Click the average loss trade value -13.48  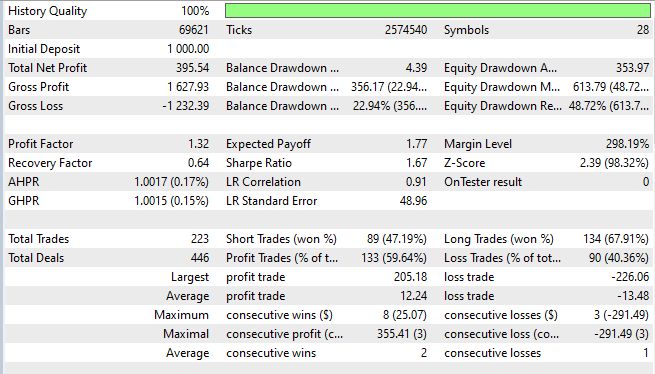[x=633, y=296]
